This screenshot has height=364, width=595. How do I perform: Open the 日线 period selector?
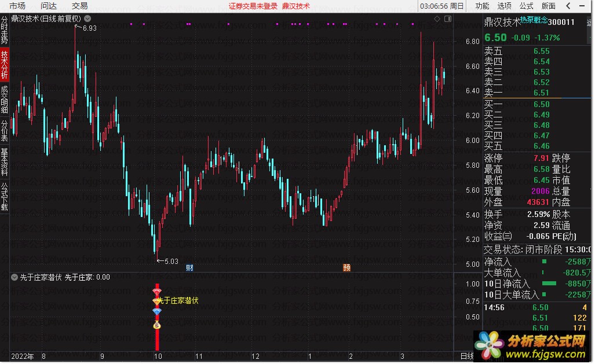[467, 356]
